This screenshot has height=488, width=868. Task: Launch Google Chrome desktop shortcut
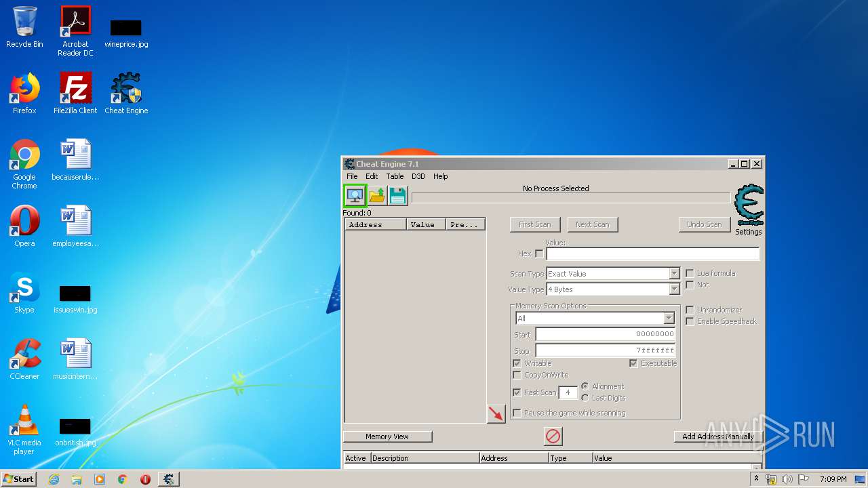[24, 164]
